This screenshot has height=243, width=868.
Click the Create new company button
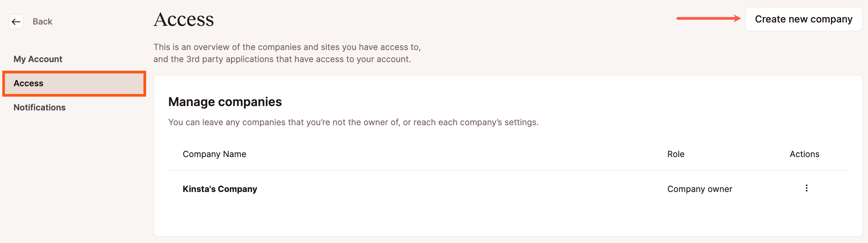click(x=803, y=19)
